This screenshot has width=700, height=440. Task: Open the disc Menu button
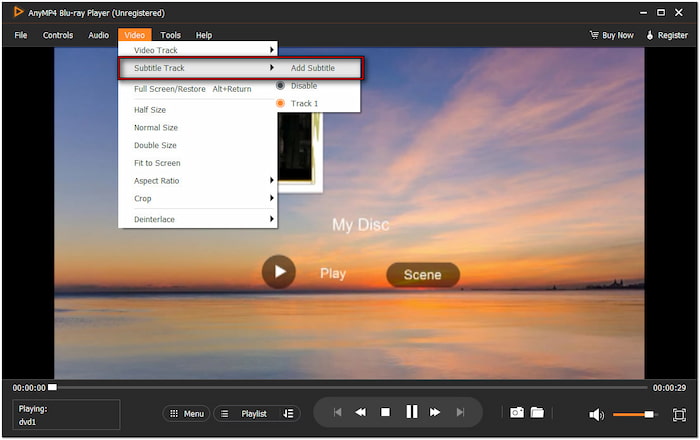(x=187, y=414)
